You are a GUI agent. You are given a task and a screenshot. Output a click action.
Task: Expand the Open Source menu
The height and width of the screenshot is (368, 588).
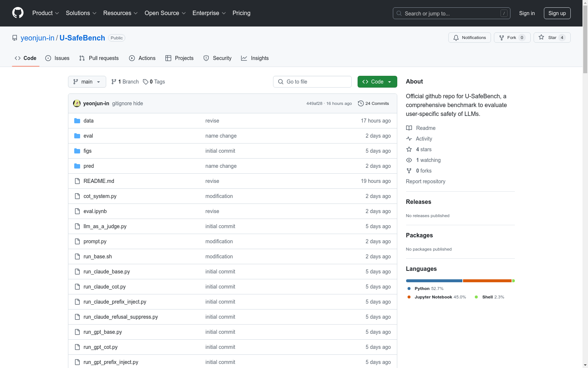point(165,13)
